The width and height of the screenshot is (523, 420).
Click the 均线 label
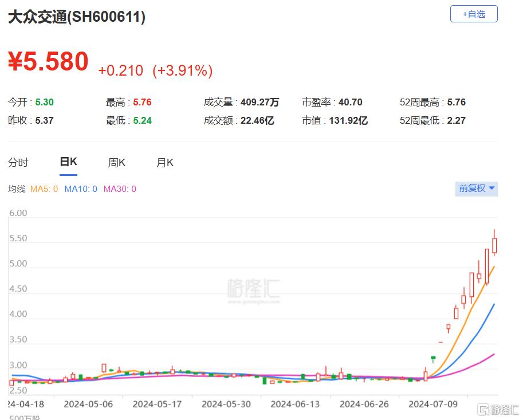click(x=17, y=189)
